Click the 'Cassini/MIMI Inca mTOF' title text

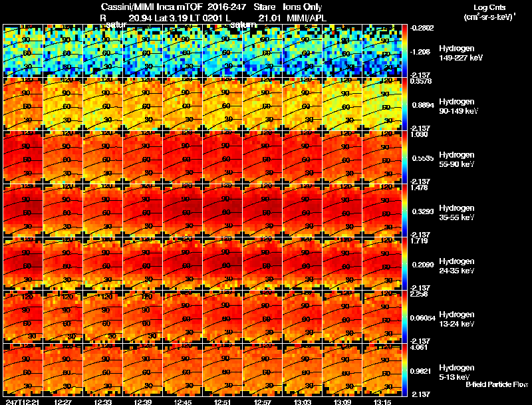pos(152,7)
